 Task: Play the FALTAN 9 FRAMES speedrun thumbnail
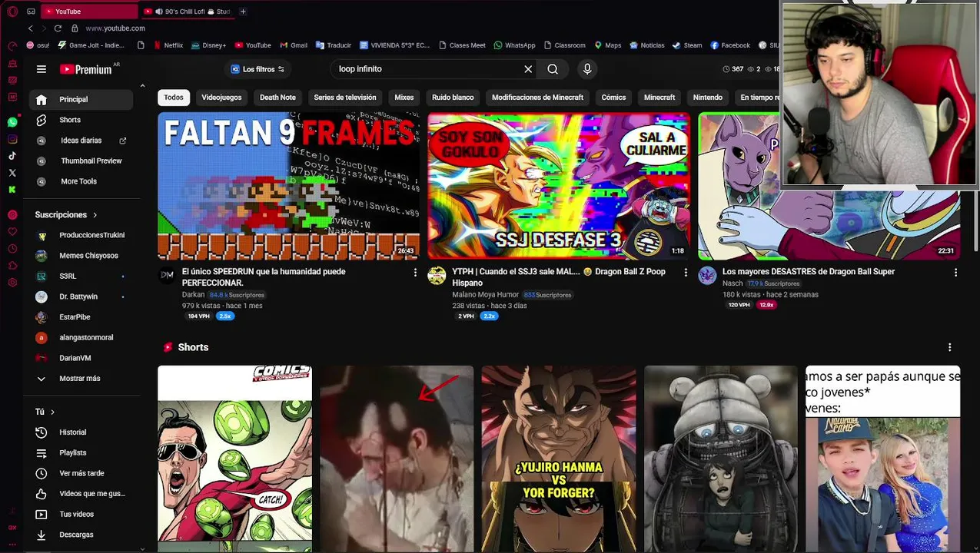[288, 186]
